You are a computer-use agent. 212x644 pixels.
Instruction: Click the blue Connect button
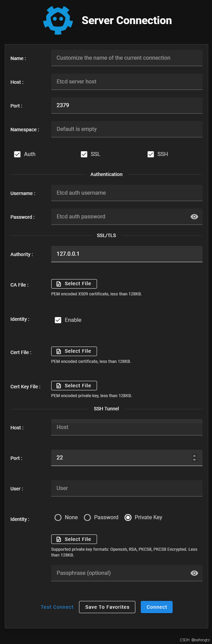pos(157,607)
